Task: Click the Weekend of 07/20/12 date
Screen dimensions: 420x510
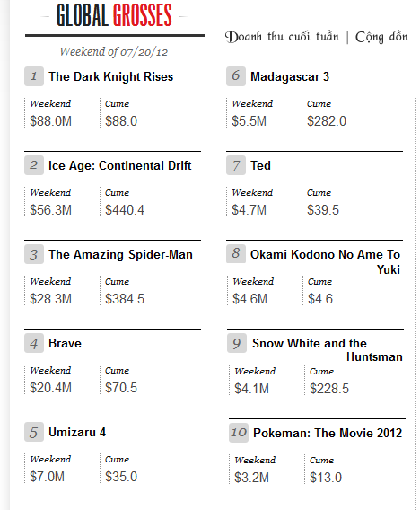Action: 113,52
